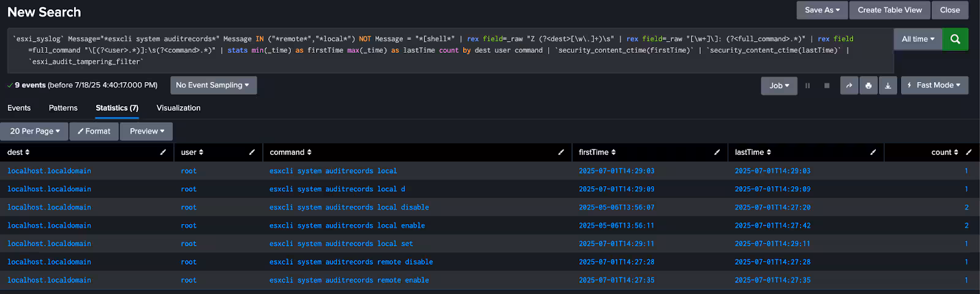Open the Fast Mode search mode menu
The width and height of the screenshot is (980, 294).
934,85
